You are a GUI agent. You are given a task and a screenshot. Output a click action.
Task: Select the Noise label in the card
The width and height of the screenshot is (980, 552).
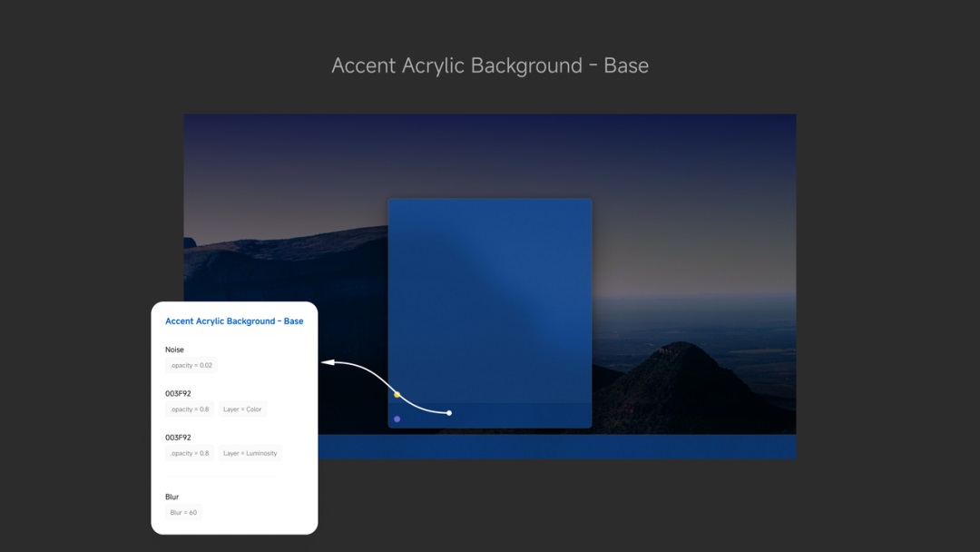(x=174, y=350)
